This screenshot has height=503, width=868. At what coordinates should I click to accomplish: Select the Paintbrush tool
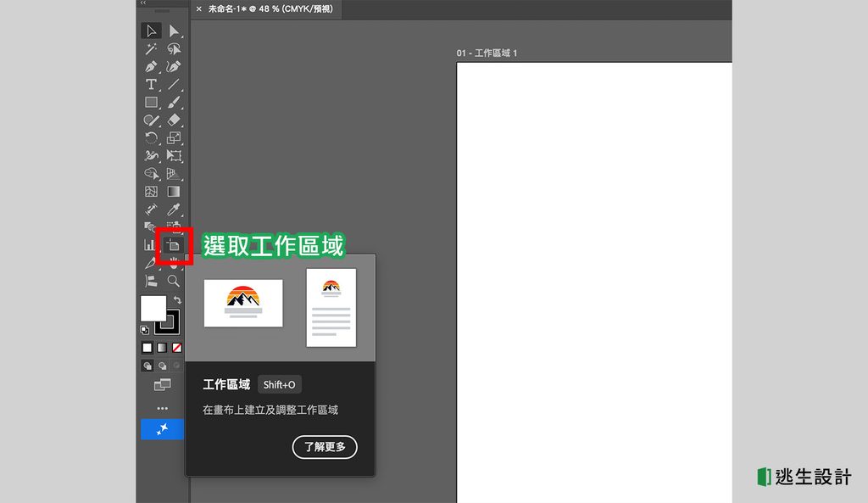tap(174, 102)
